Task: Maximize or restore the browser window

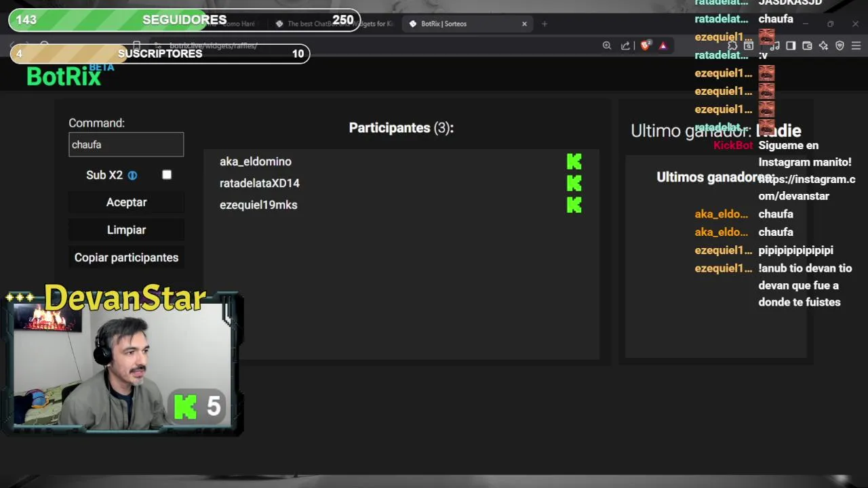Action: pyautogui.click(x=830, y=24)
